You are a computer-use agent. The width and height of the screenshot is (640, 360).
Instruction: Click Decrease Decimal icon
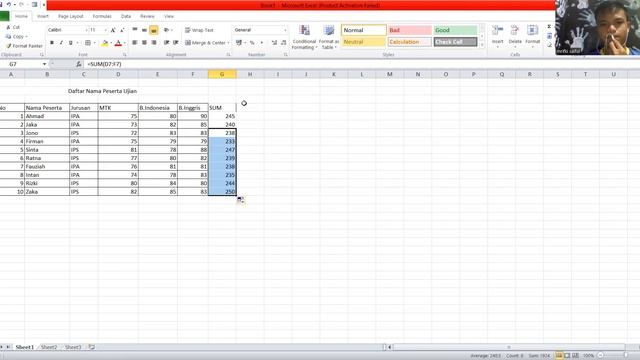(x=284, y=43)
